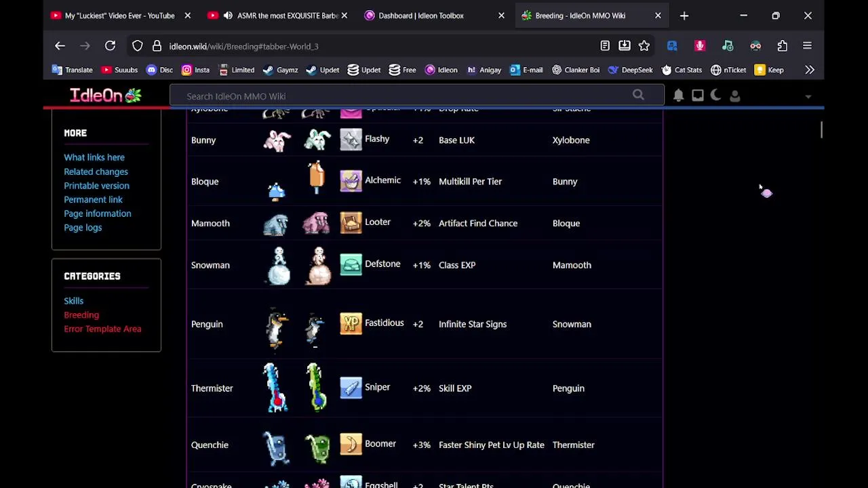Bookmark this page with star icon

(x=644, y=46)
